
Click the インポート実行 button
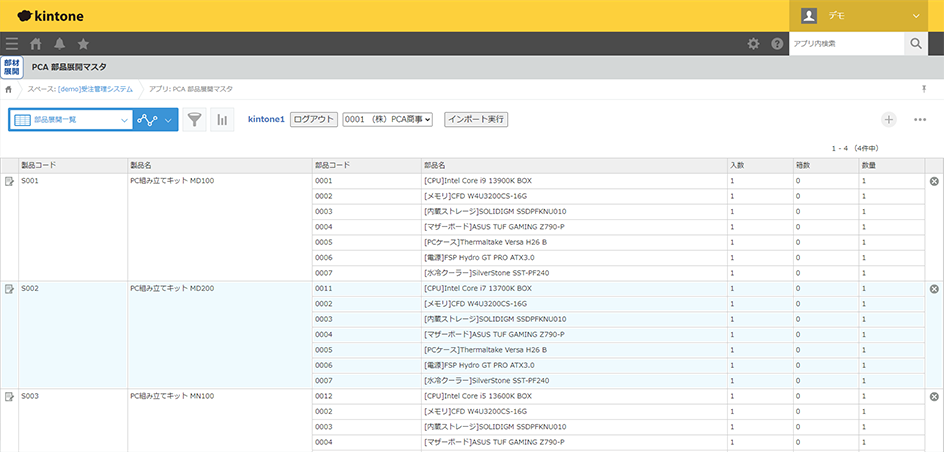476,119
